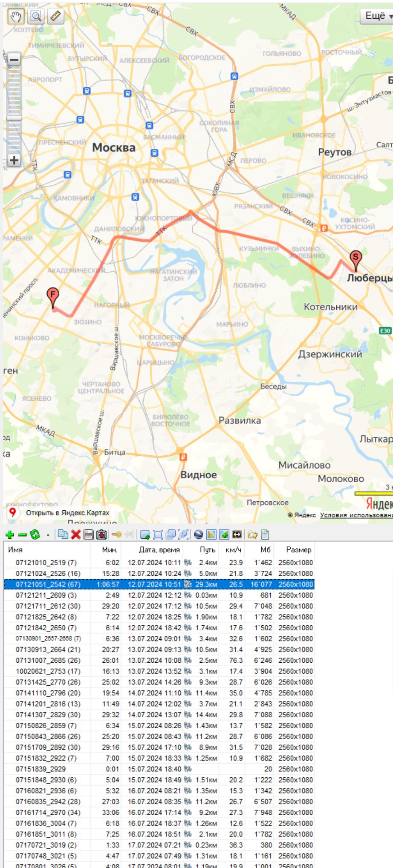Click the filmstrip icon in toolbar
The image size is (393, 868).
(x=237, y=535)
